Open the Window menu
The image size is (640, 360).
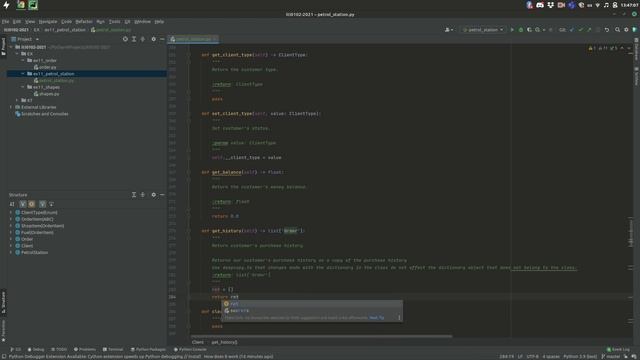point(142,21)
